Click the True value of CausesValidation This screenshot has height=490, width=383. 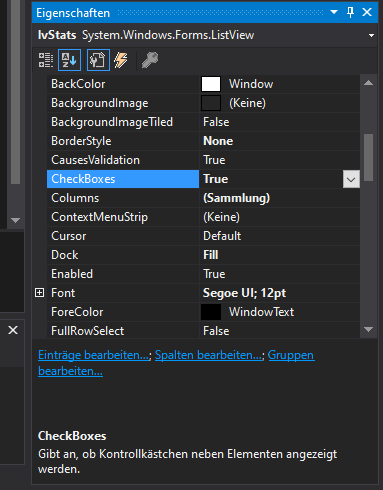coord(214,160)
